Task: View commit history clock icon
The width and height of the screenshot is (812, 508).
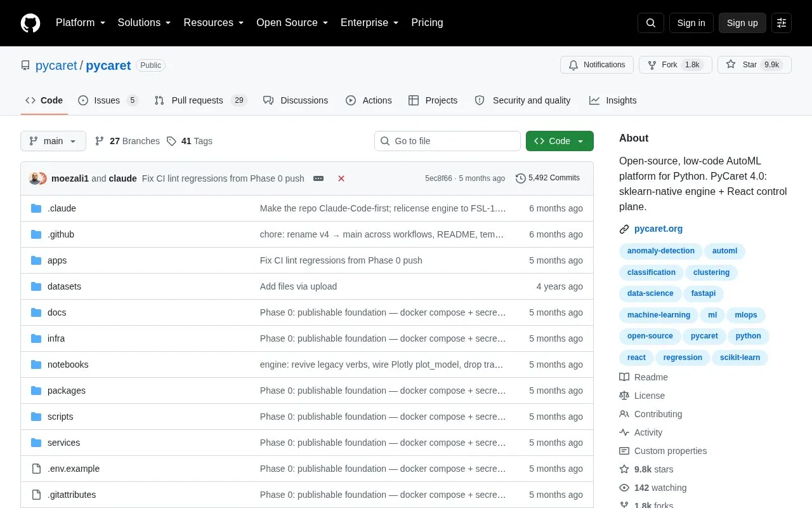Action: coord(521,178)
